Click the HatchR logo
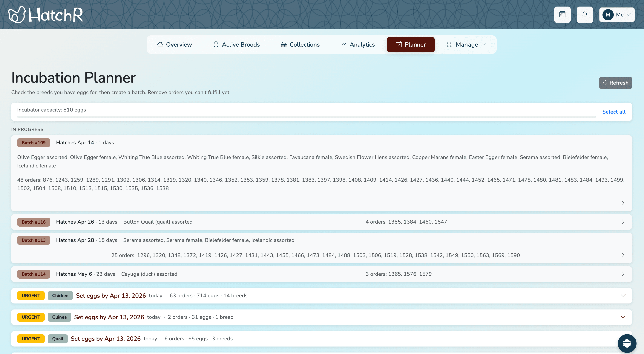 [46, 15]
